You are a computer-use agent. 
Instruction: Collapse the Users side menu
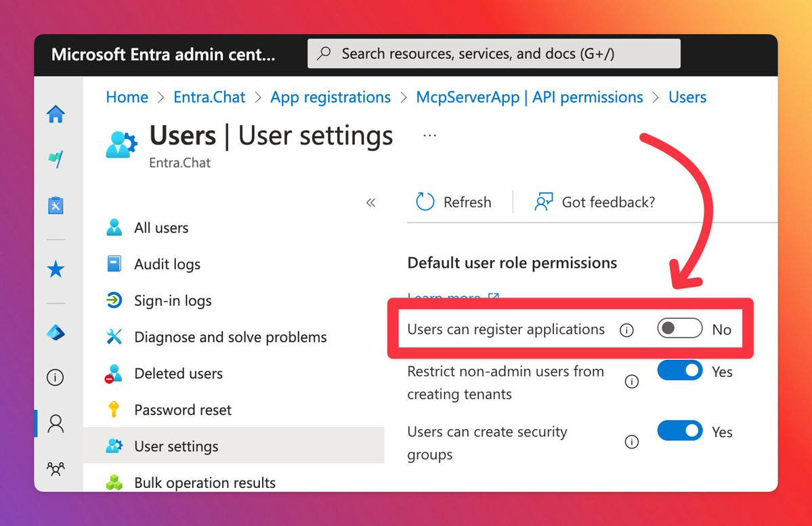click(370, 203)
